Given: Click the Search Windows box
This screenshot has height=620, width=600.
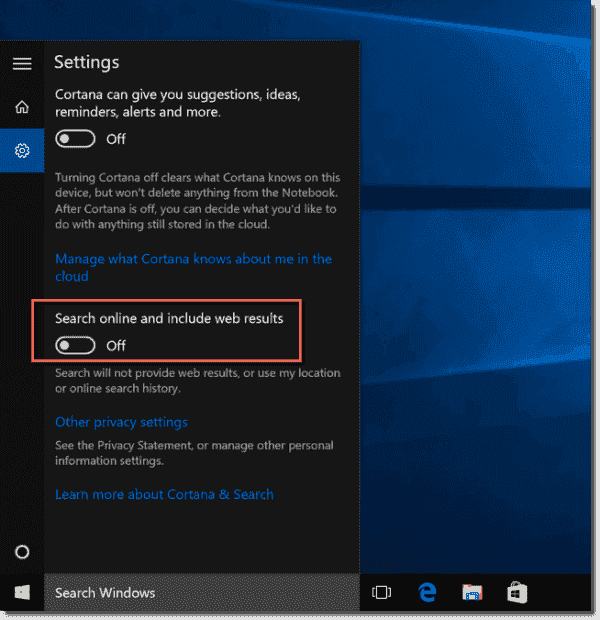Looking at the screenshot, I should point(202,592).
